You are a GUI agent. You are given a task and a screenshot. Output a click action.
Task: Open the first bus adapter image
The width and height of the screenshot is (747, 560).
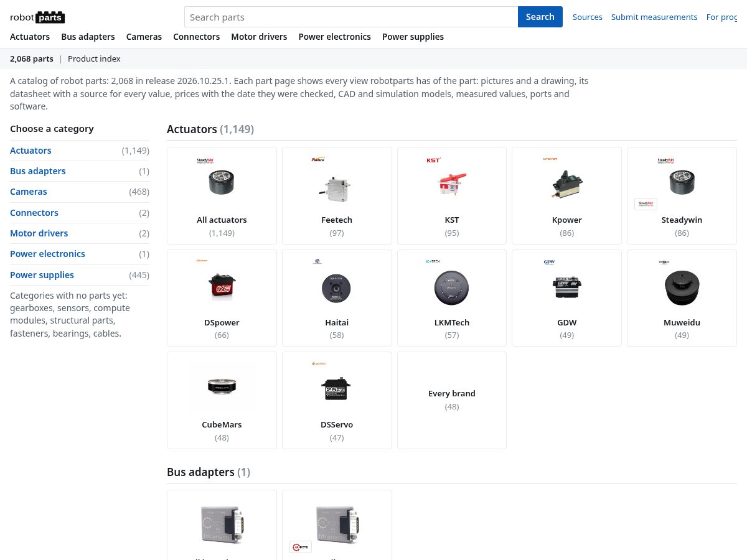pyautogui.click(x=222, y=525)
